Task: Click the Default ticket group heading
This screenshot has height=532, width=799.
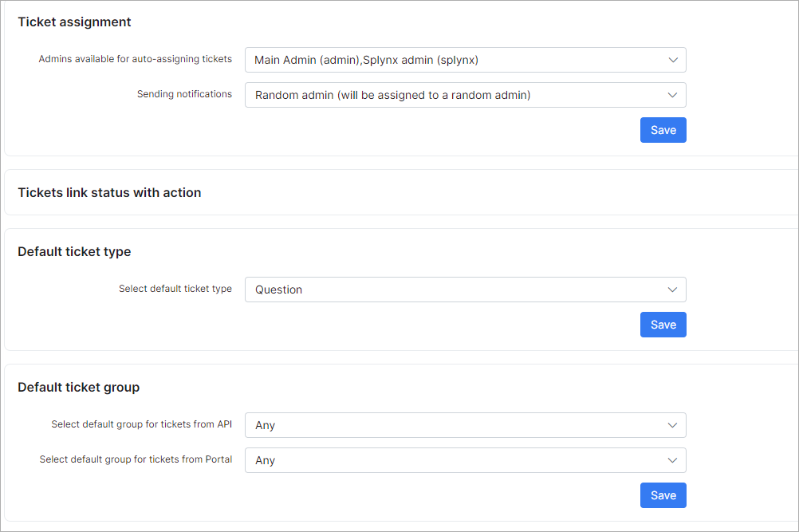Action: pos(78,387)
